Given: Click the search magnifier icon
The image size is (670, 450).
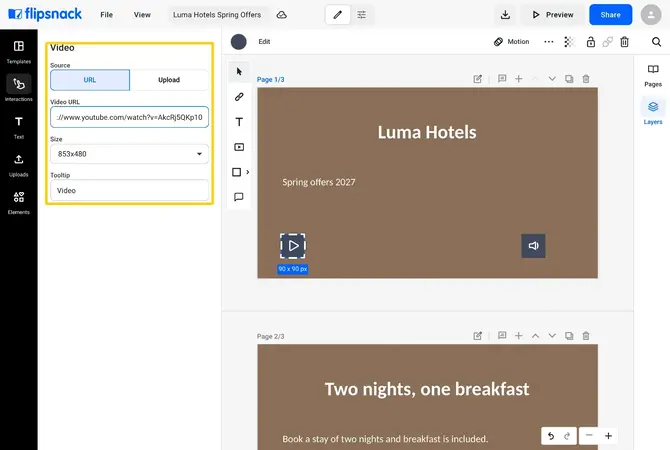Looking at the screenshot, I should click(656, 42).
